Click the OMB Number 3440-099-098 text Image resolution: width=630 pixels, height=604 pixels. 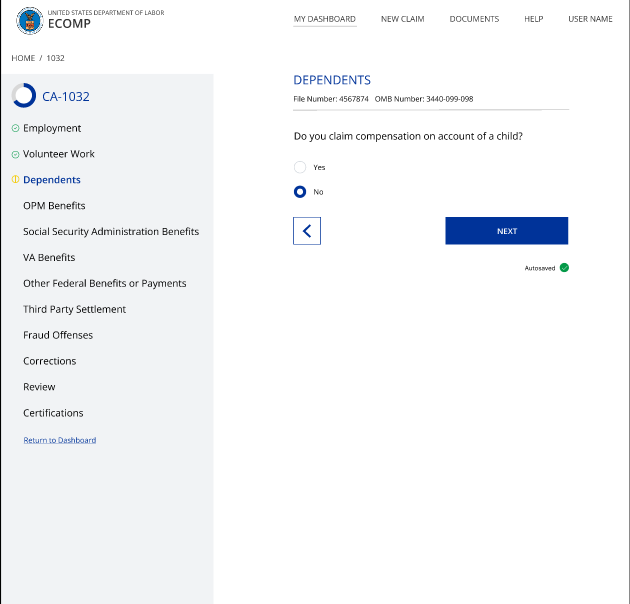pos(424,99)
